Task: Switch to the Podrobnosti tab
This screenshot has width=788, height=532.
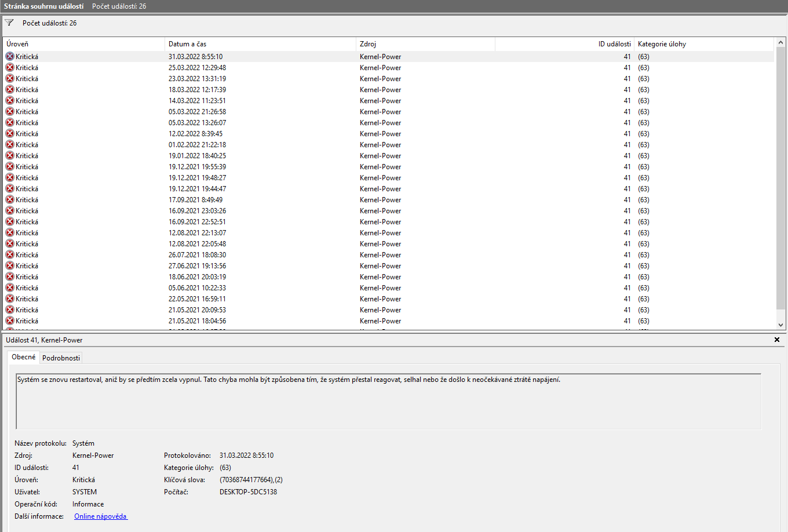Action: (61, 358)
